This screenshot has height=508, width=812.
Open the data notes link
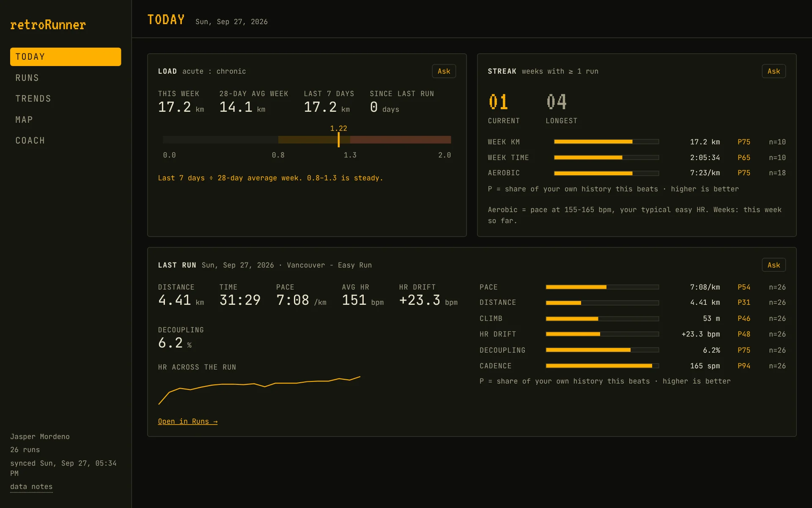tap(31, 487)
